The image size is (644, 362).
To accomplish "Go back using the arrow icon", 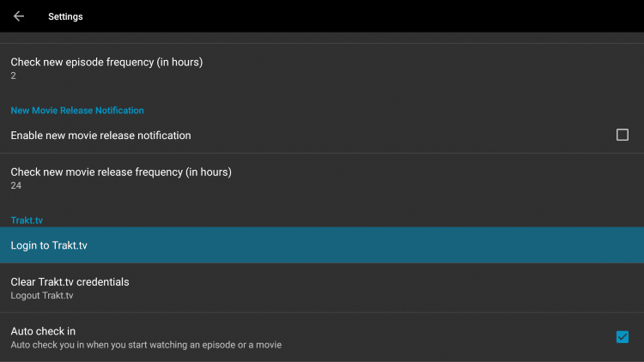I will pyautogui.click(x=19, y=16).
